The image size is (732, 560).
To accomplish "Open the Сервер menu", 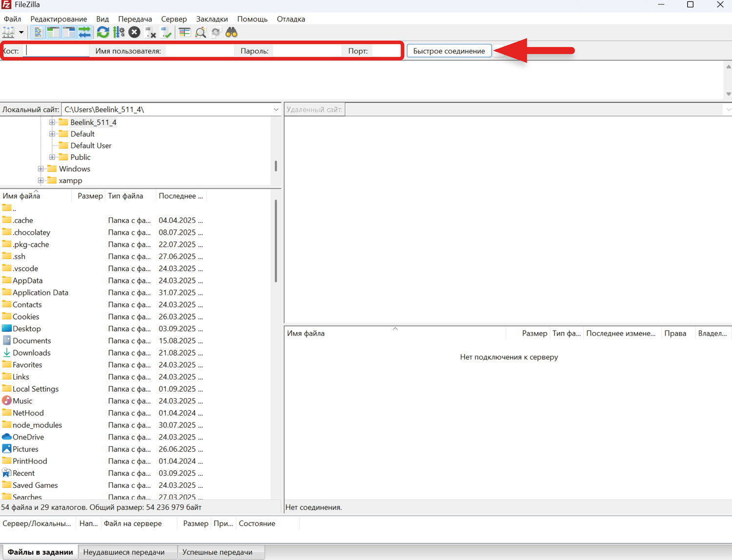I will [x=174, y=19].
